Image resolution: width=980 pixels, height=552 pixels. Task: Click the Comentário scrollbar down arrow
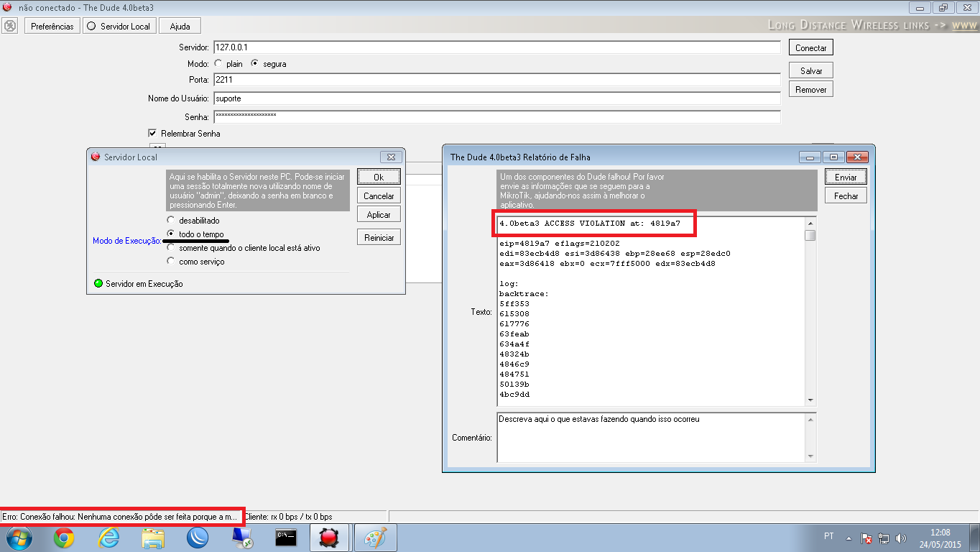(x=810, y=456)
